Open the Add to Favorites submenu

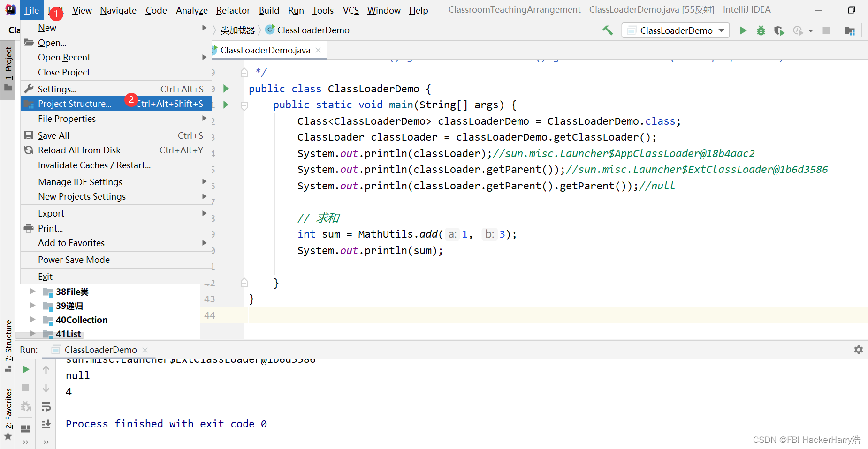click(x=116, y=243)
